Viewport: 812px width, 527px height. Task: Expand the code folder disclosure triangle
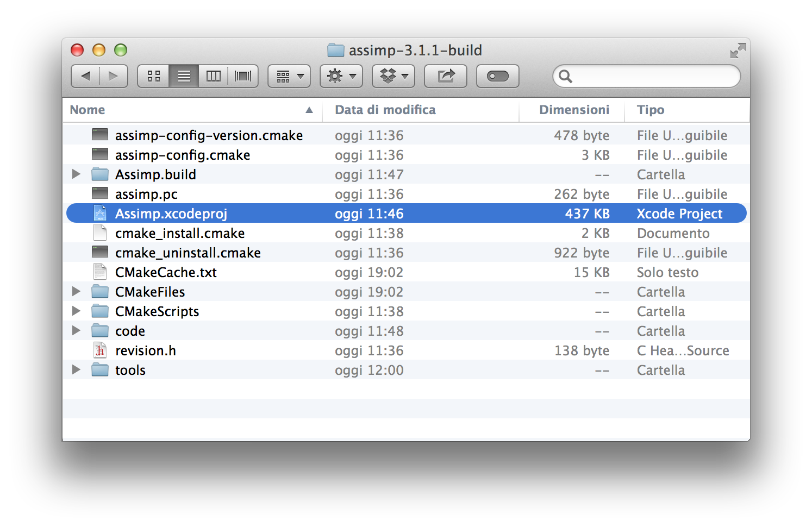(x=76, y=330)
